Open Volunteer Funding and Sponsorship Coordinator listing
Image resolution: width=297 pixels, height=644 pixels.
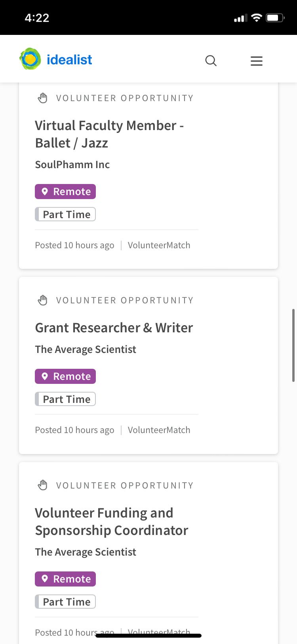coord(111,521)
